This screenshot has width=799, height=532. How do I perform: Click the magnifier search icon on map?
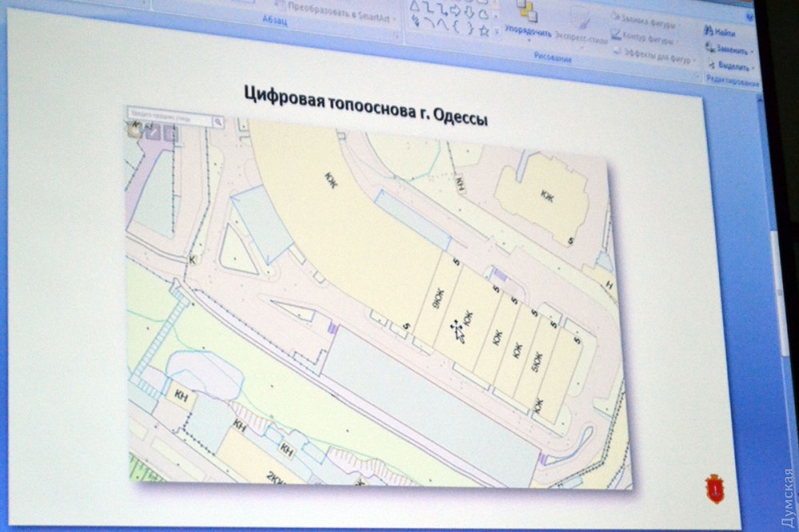pyautogui.click(x=217, y=121)
